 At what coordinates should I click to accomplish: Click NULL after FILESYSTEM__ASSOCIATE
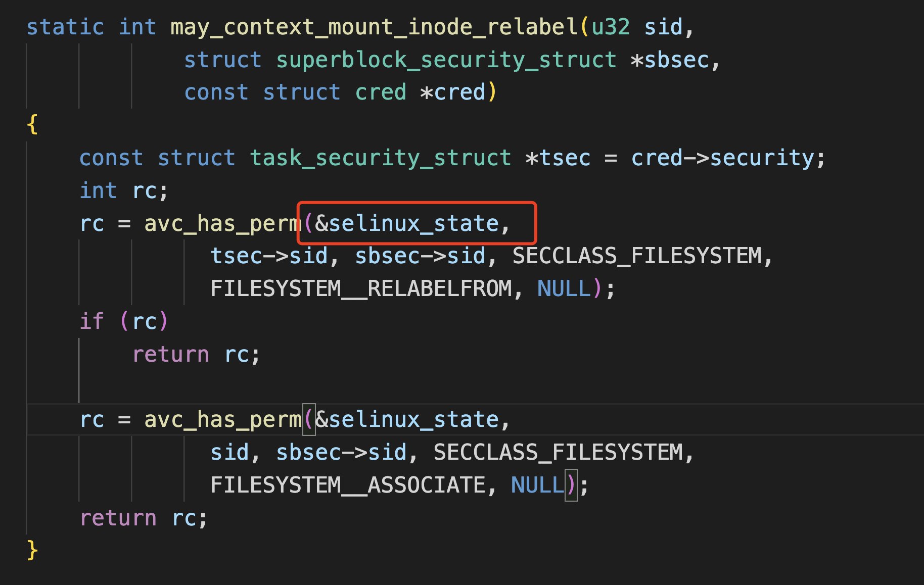(537, 485)
